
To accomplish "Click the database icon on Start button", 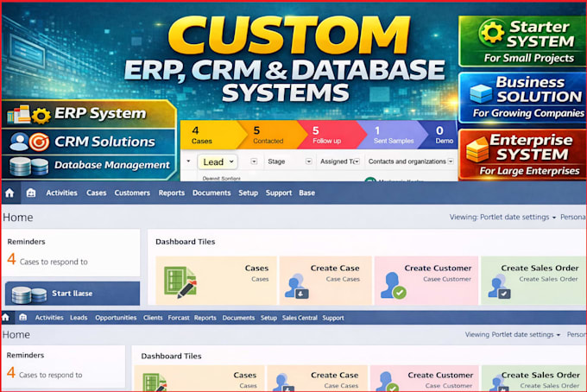I will [28, 294].
